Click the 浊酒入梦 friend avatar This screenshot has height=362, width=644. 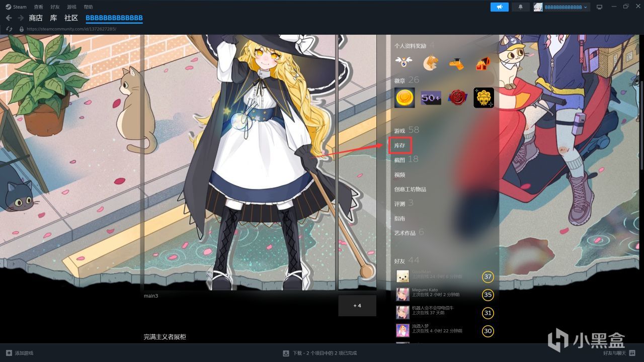point(403,331)
